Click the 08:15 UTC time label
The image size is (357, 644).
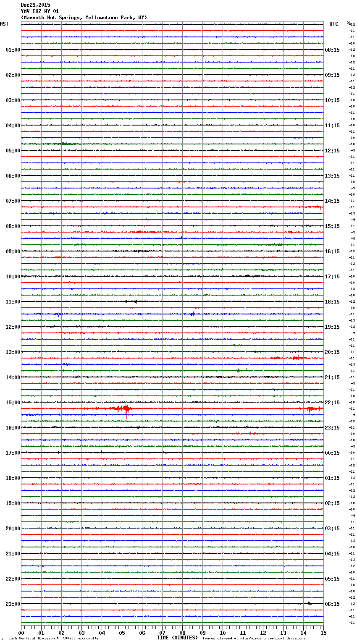click(x=332, y=50)
